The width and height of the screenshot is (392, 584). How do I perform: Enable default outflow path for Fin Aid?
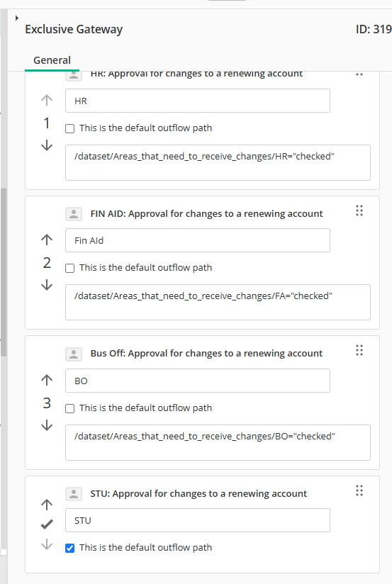point(69,268)
